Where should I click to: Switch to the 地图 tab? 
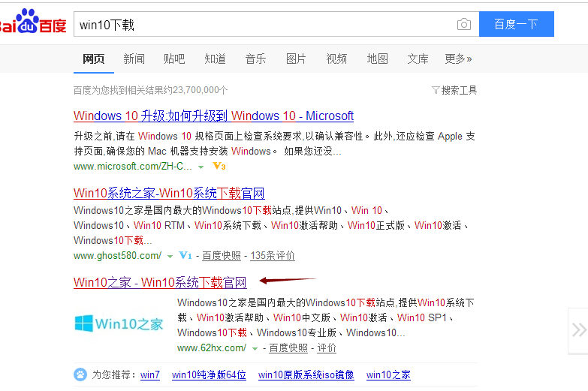tap(377, 59)
